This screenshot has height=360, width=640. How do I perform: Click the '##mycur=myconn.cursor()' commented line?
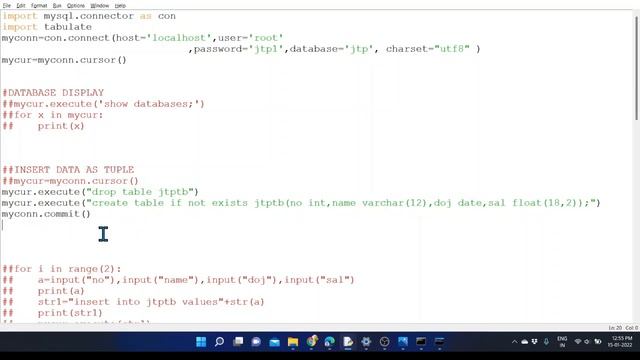coord(70,181)
